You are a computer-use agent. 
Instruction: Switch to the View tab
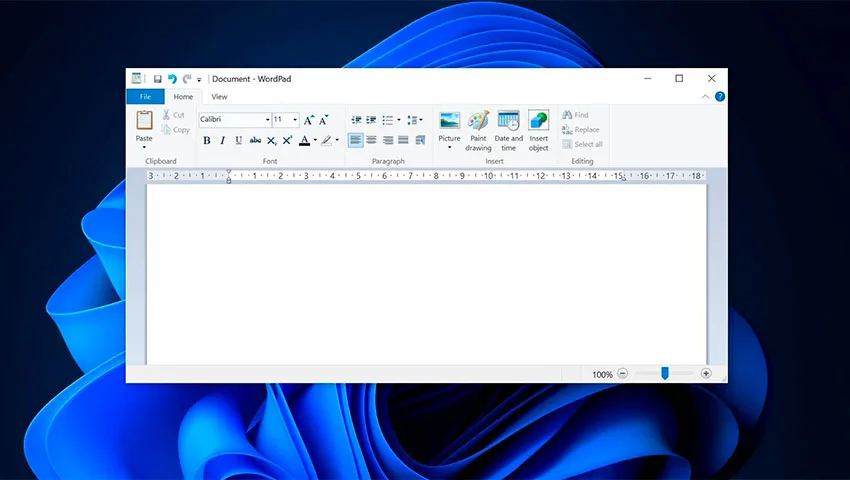click(x=220, y=97)
